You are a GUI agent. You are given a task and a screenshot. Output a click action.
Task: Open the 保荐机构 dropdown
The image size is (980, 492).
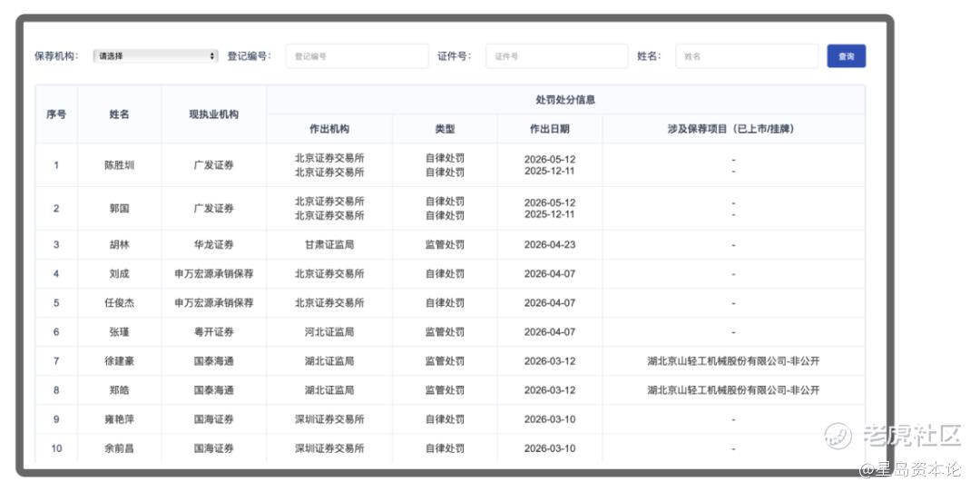tap(156, 56)
